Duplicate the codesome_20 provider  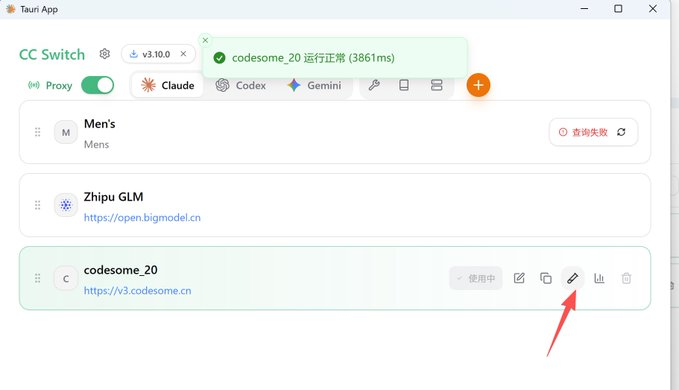point(546,278)
